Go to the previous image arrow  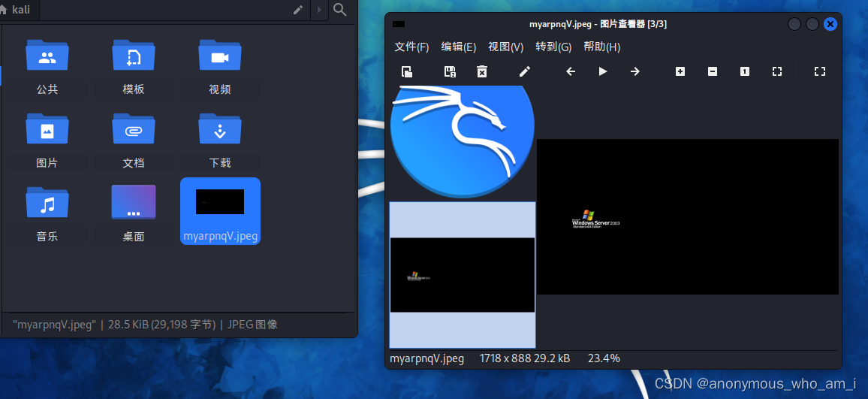click(x=571, y=71)
